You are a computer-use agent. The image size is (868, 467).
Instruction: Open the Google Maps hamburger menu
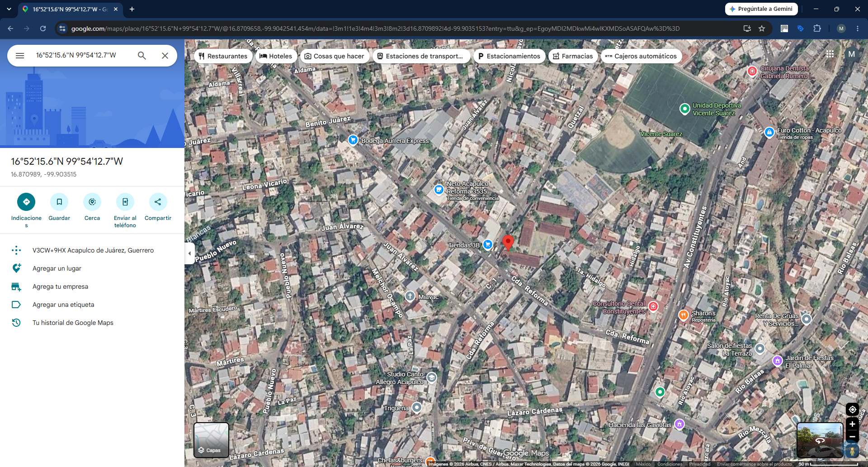tap(20, 56)
